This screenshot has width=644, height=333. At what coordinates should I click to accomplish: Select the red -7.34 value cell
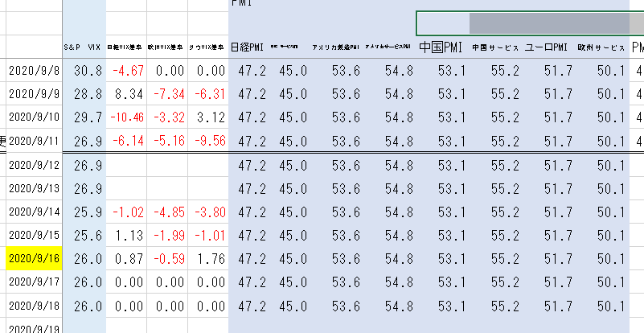pos(167,94)
